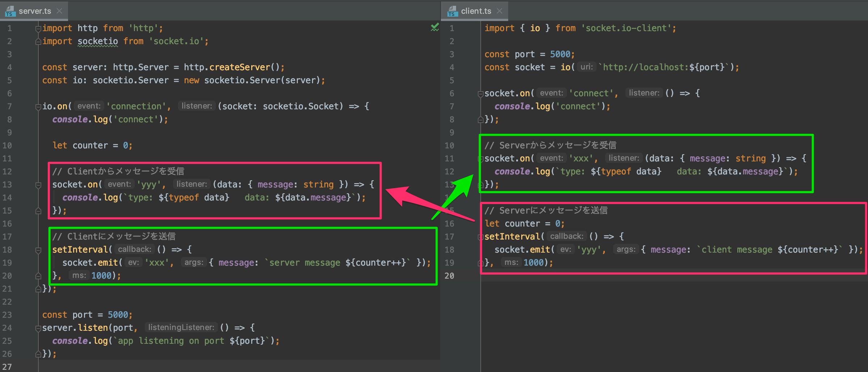
Task: Click the 'yyy' string in client.ts emit call
Action: (589, 250)
